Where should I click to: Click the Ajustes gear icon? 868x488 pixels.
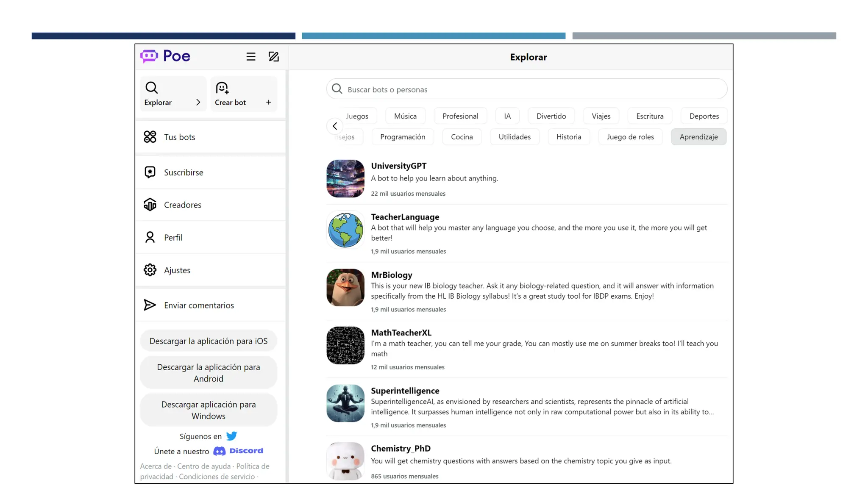[150, 270]
